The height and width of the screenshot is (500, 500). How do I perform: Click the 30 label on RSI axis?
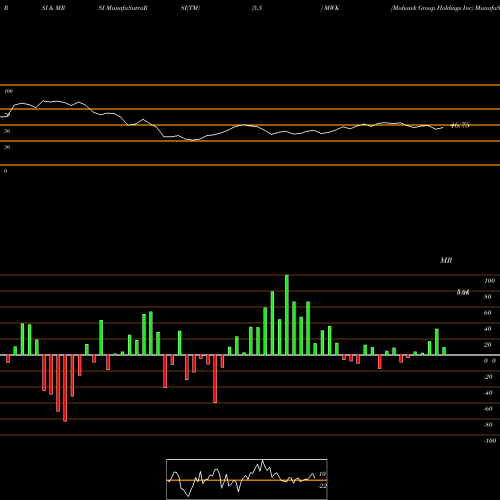[x=7, y=147]
